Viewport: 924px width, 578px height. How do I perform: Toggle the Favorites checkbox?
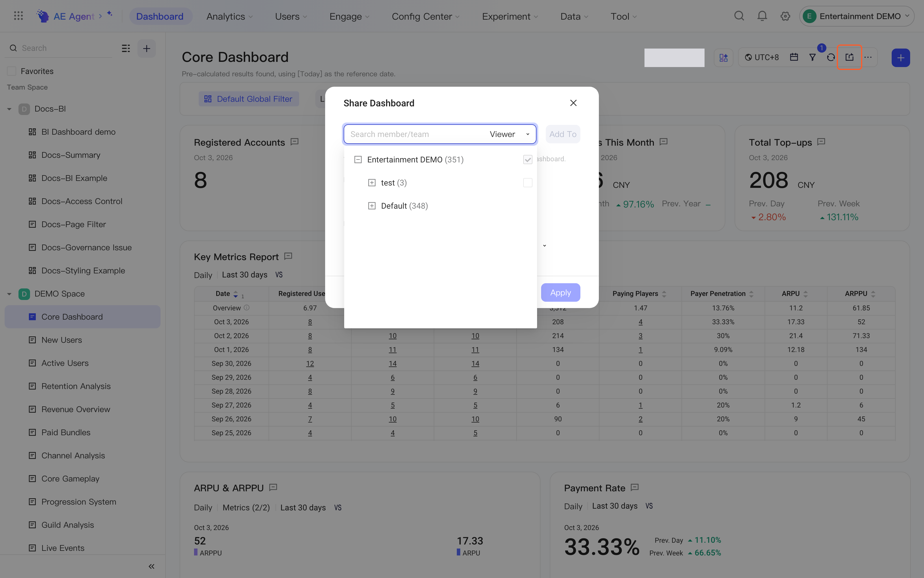tap(12, 71)
